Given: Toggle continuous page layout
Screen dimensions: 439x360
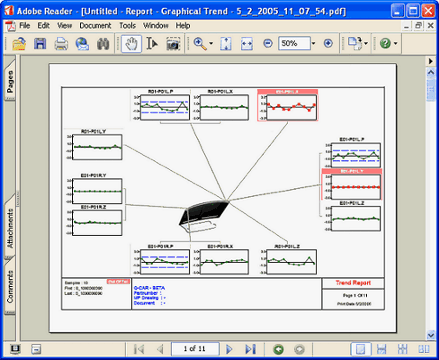Looking at the screenshot, I should pos(382,349).
